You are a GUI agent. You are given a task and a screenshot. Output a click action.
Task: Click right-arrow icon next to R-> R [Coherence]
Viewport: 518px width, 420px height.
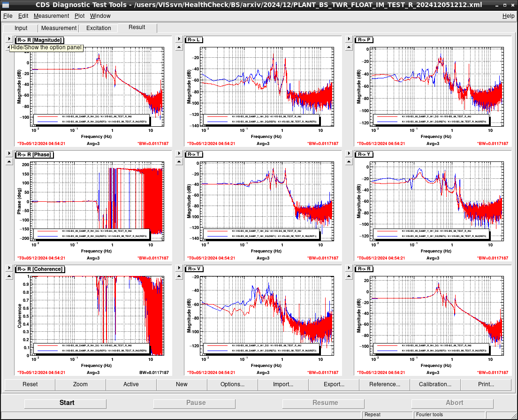tap(9, 268)
